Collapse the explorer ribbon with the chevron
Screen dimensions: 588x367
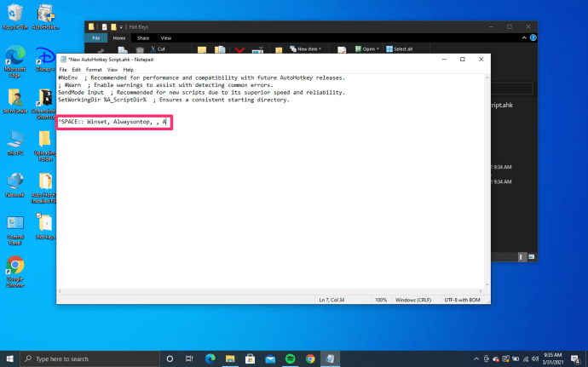tap(524, 37)
